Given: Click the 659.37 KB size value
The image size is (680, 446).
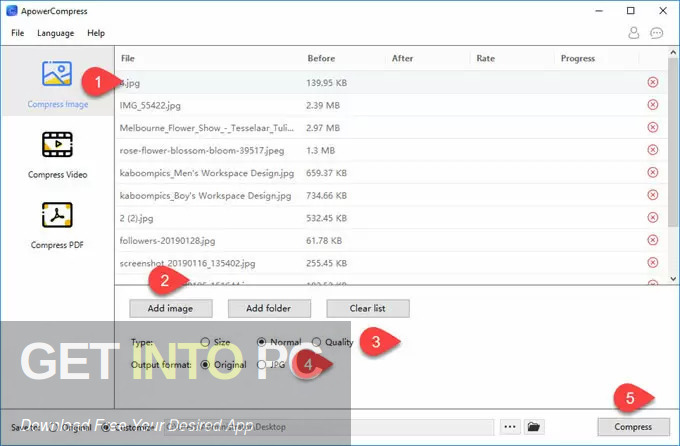Looking at the screenshot, I should tap(327, 173).
